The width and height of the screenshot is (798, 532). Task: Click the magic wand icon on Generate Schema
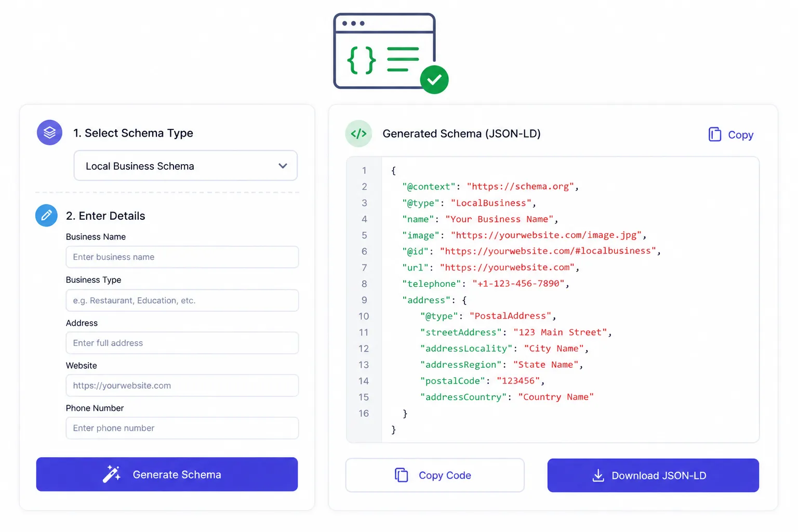point(111,474)
